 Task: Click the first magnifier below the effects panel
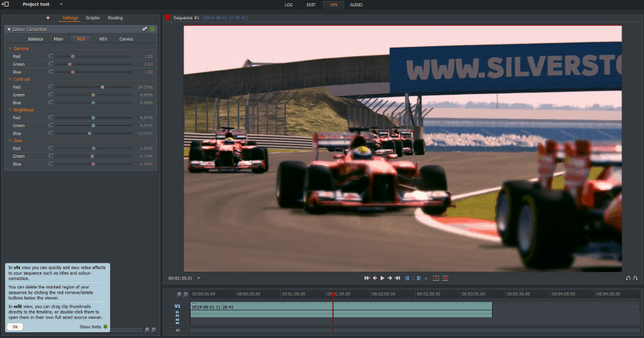[x=147, y=330]
